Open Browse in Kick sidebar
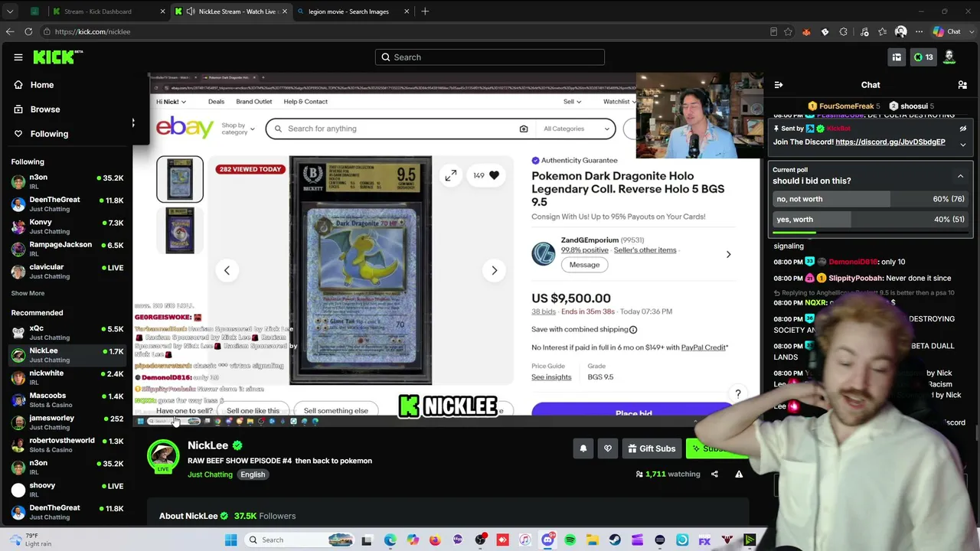980x551 pixels. coord(37,109)
